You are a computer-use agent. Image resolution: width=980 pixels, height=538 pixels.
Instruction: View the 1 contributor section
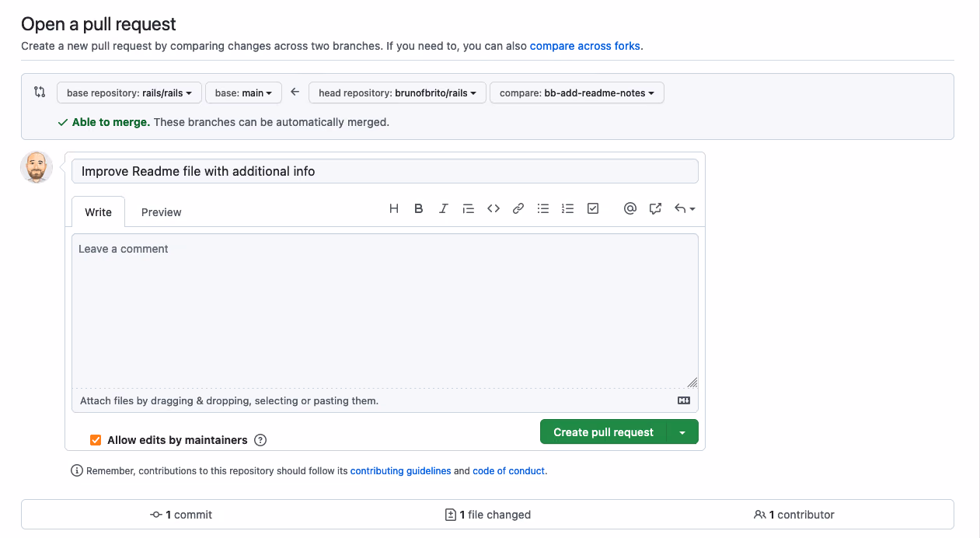tap(794, 515)
